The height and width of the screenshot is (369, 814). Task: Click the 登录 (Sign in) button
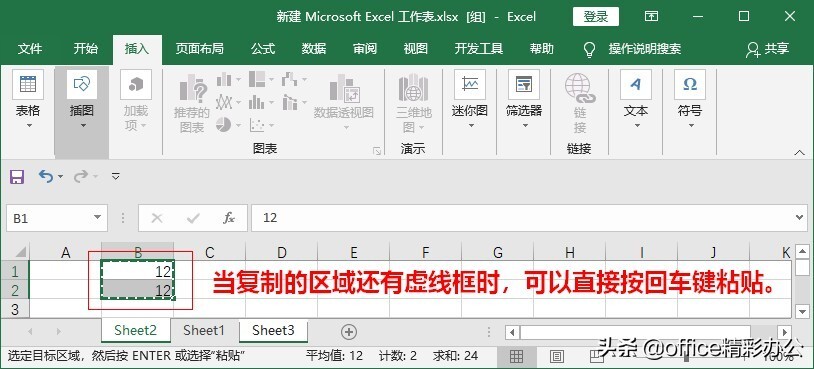[x=596, y=17]
